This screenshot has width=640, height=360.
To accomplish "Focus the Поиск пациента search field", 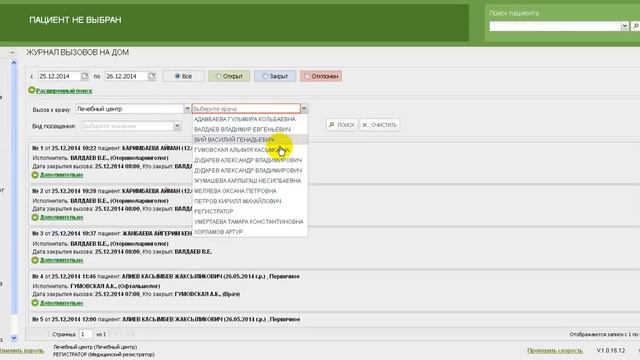I will coord(555,27).
